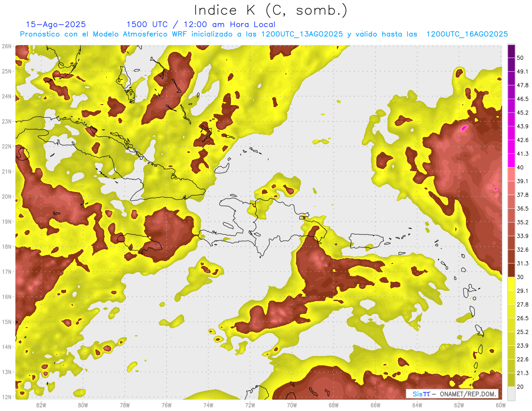Click the colorbar label "35.2"
Viewport: 532px width, 411px height.
click(522, 222)
